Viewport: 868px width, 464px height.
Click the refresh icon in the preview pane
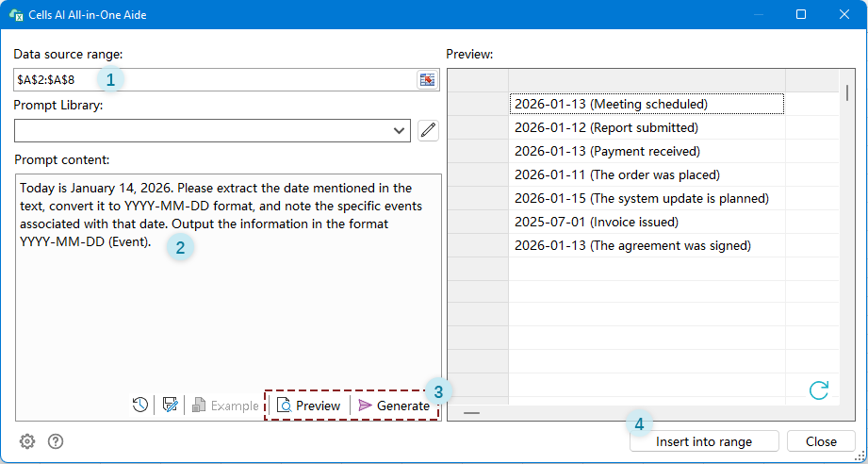[819, 390]
